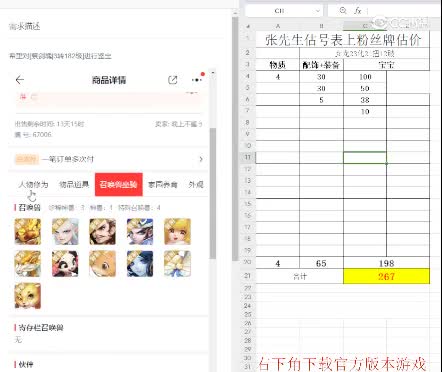442x372 pixels.
Task: Open the orange big-eyed animal beast thumbnail
Action: (102, 264)
